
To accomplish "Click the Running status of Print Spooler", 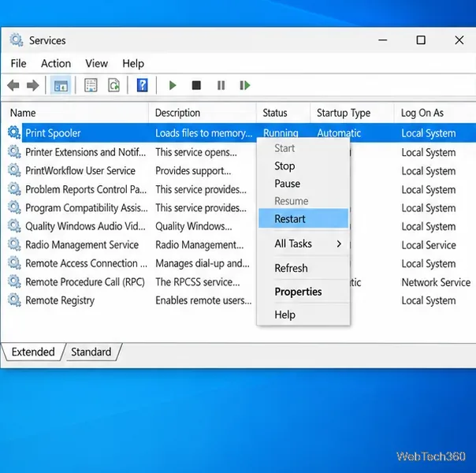I will 281,133.
